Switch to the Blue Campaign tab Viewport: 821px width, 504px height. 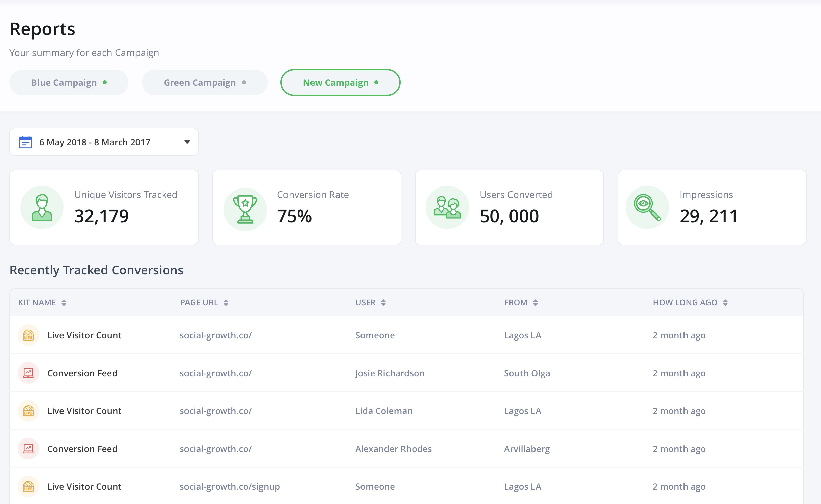click(69, 82)
